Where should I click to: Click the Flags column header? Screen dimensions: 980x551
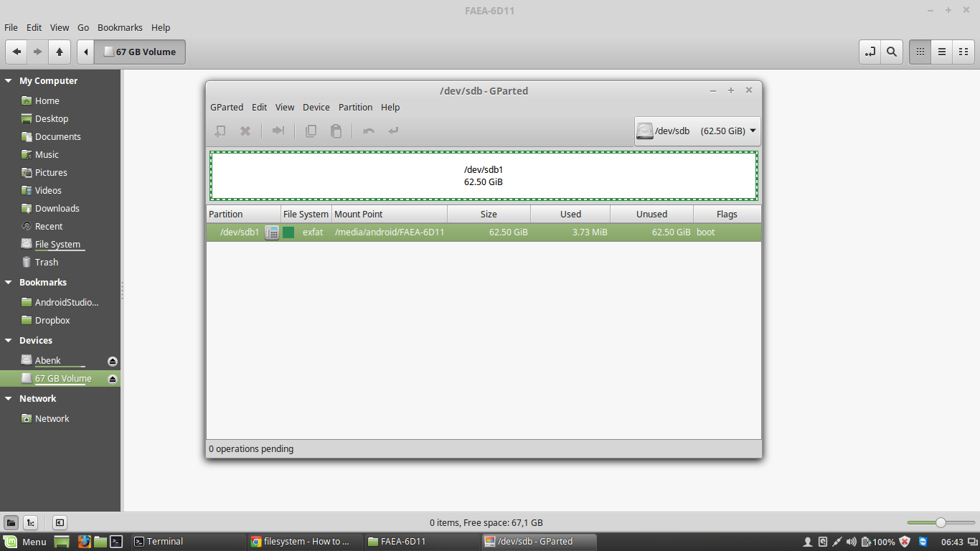pyautogui.click(x=727, y=215)
